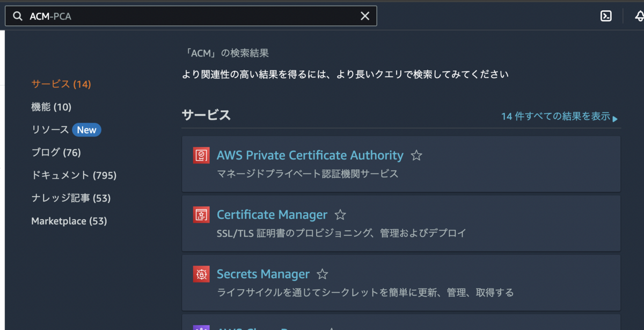
Task: Clear the search field with X
Action: pyautogui.click(x=365, y=16)
